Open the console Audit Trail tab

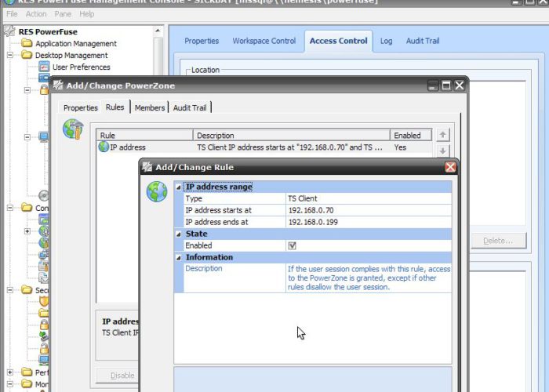(423, 41)
